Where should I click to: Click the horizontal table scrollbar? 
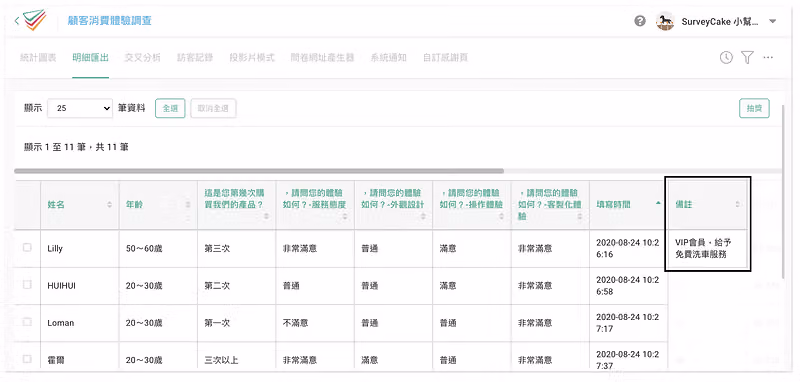[x=259, y=171]
